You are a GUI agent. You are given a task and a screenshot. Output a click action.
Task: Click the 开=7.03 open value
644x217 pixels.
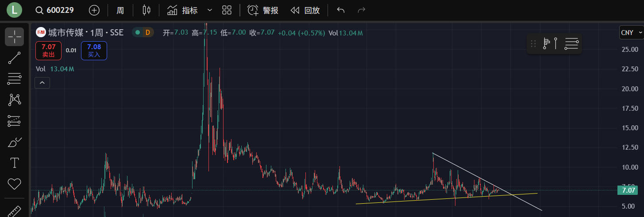point(176,33)
